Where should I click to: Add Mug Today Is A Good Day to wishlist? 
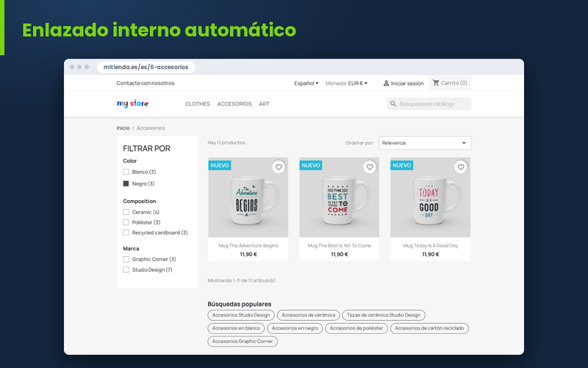(461, 167)
